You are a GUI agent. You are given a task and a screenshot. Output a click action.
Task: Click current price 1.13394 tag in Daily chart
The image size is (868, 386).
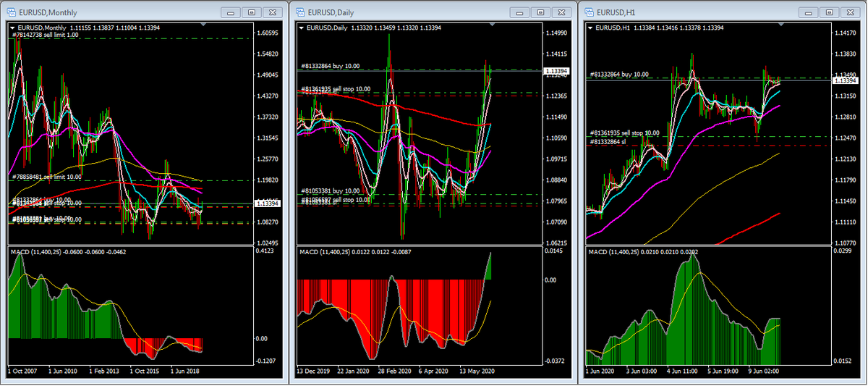point(557,71)
